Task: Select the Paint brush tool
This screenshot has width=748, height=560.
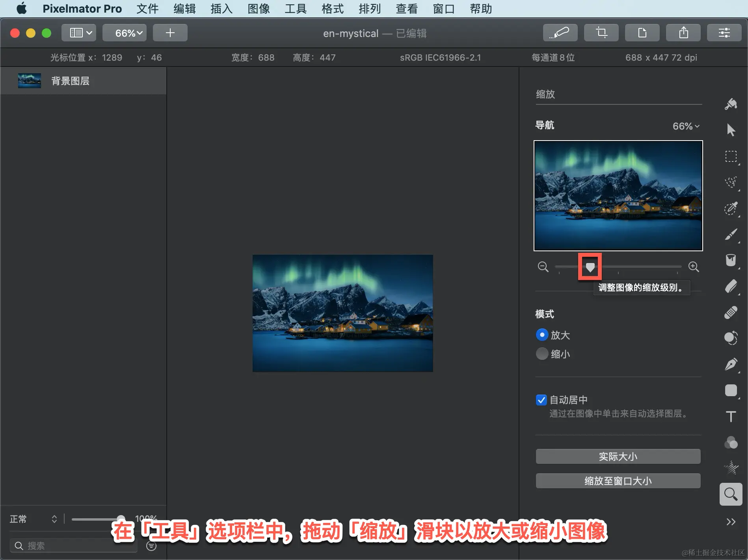Action: click(x=731, y=234)
